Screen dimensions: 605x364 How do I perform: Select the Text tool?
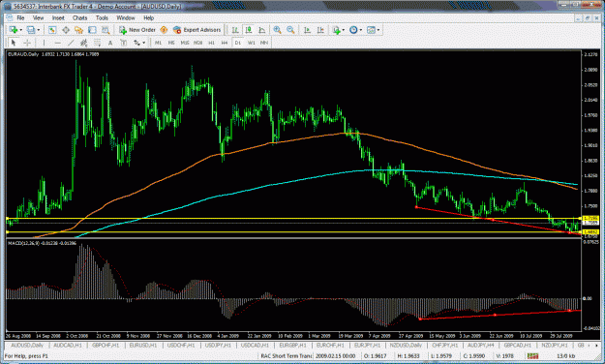tap(110, 43)
